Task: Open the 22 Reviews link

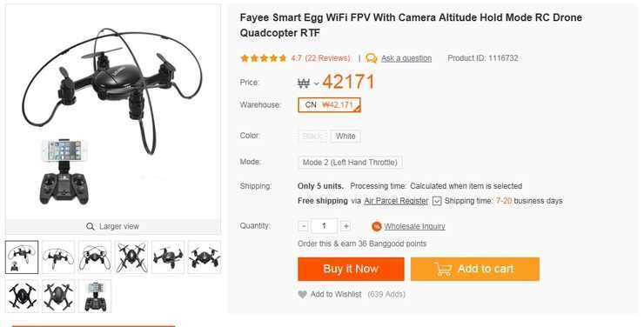Action: pos(328,58)
